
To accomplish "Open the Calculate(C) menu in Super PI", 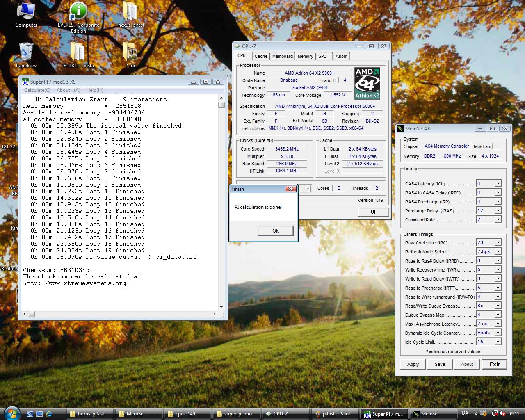I will coord(37,90).
